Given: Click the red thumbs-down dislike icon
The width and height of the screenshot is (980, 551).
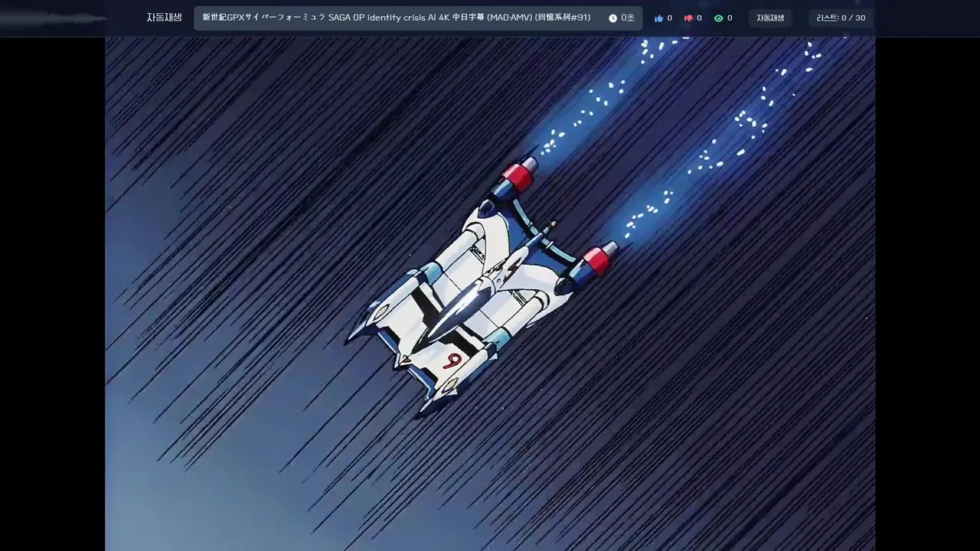Looking at the screenshot, I should 688,18.
